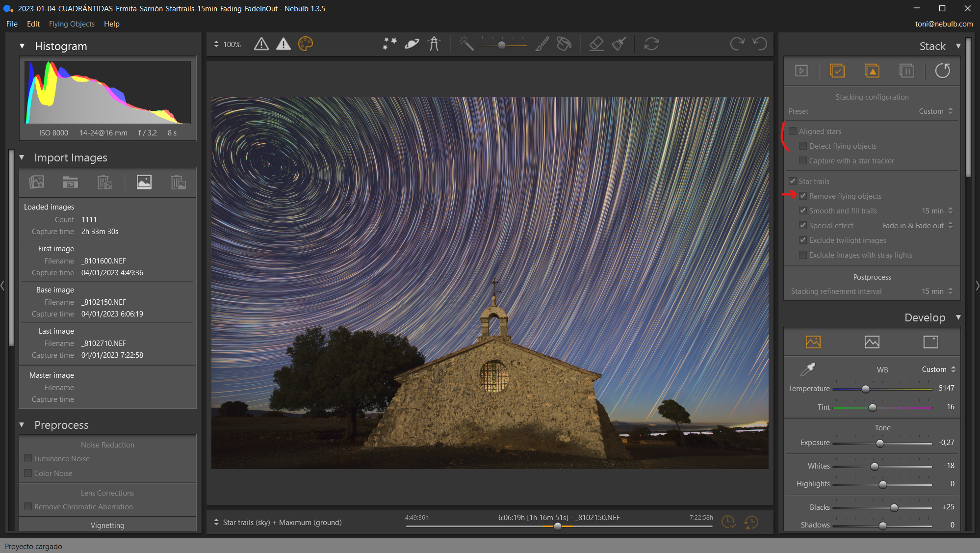
Task: Click the highlighted single image import icon
Action: click(144, 182)
